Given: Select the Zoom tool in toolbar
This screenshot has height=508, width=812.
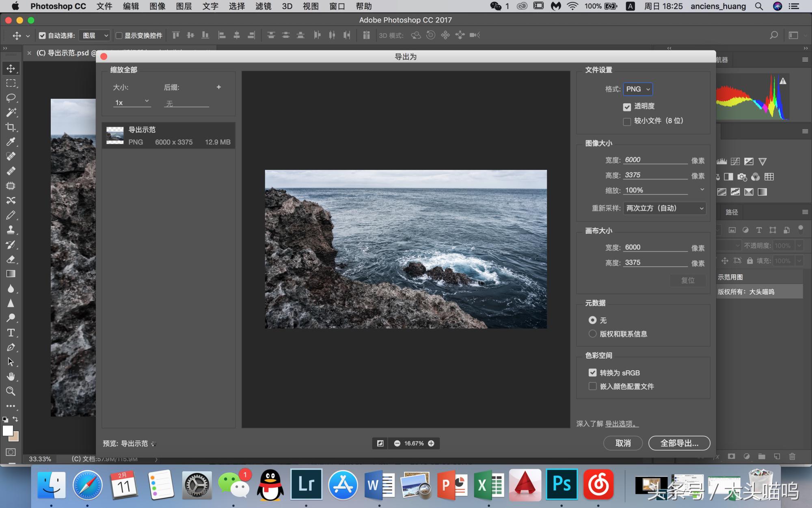Looking at the screenshot, I should pyautogui.click(x=11, y=391).
